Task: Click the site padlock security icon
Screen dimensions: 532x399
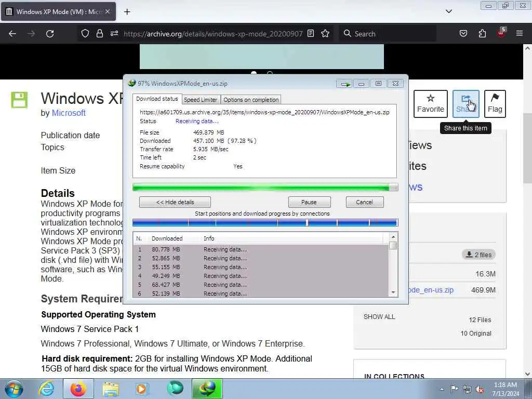Action: (99, 34)
